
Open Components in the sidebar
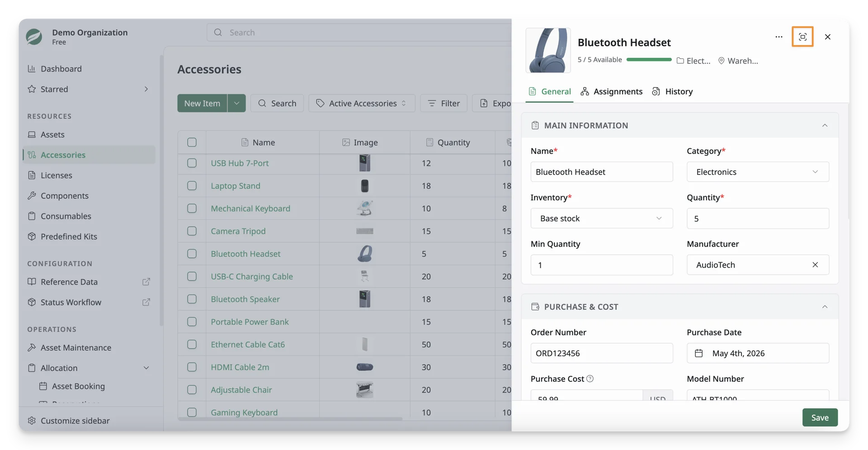(64, 196)
